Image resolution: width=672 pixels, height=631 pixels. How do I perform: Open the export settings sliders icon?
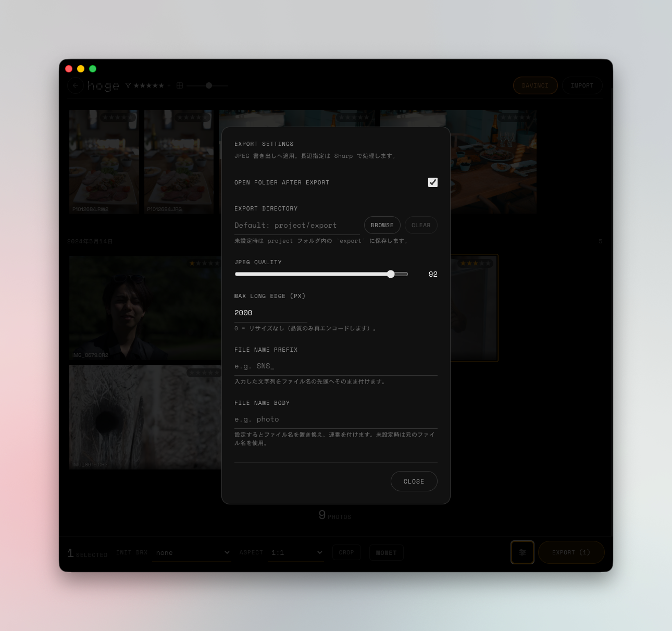(522, 552)
